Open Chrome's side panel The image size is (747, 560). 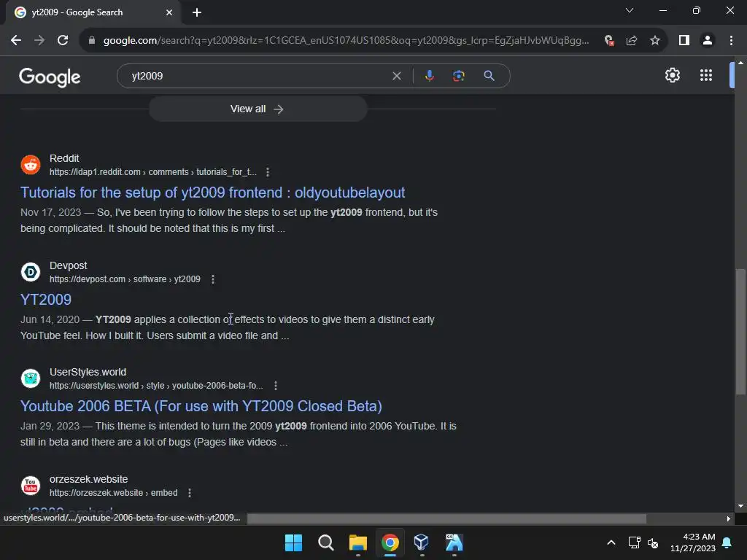coord(684,41)
